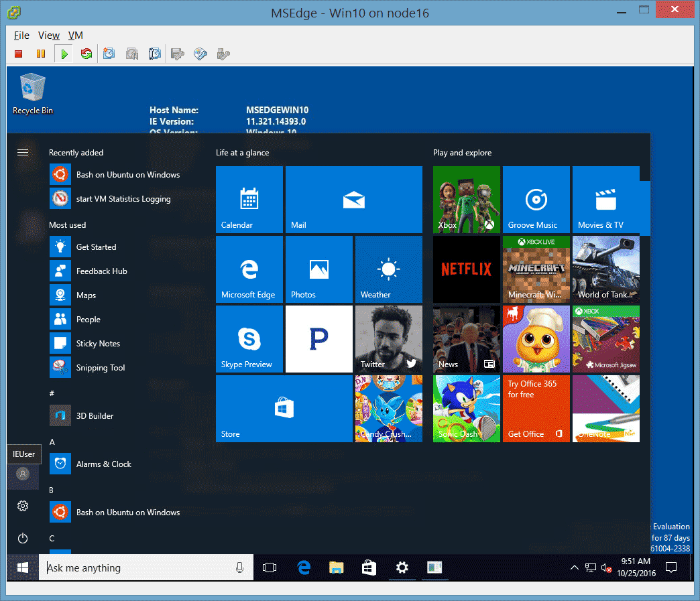Click the manage snapshots toolbar icon

pos(154,54)
